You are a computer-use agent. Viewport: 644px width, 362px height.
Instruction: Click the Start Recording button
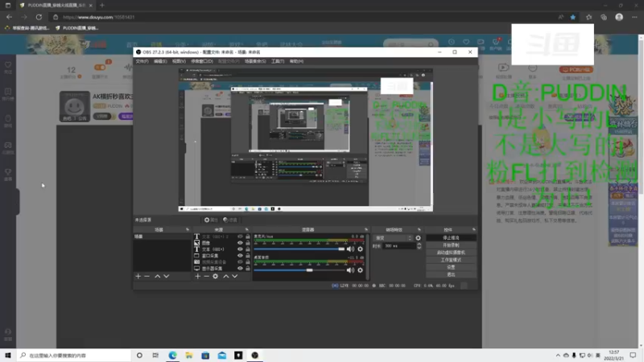click(x=451, y=245)
